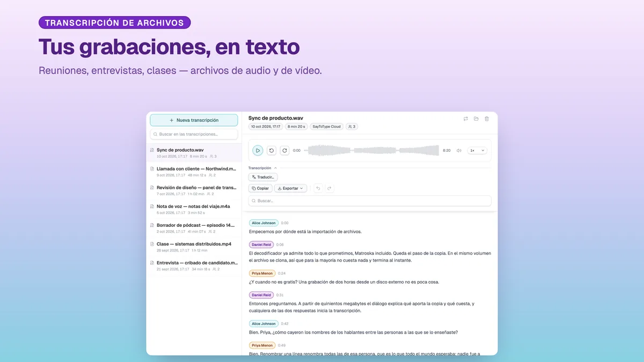Viewport: 644px width, 362px height.
Task: Click the Alice Johnson speaker tag at 0:00
Action: (x=264, y=223)
